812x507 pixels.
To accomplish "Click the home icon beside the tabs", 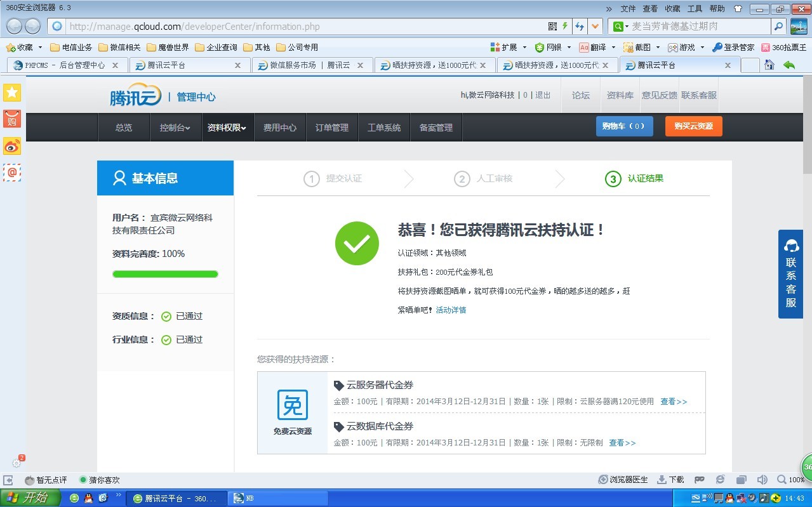I will [x=769, y=65].
